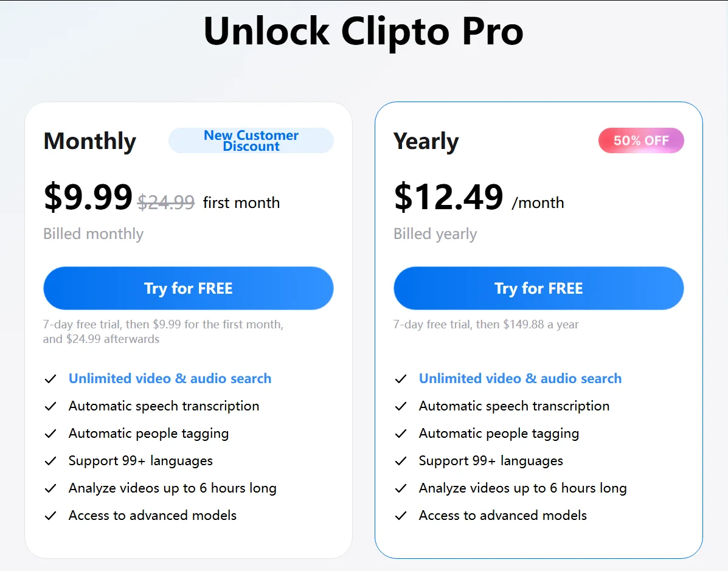The height and width of the screenshot is (571, 728).
Task: Click the Unlock Clipto Pro title
Action: tap(364, 32)
